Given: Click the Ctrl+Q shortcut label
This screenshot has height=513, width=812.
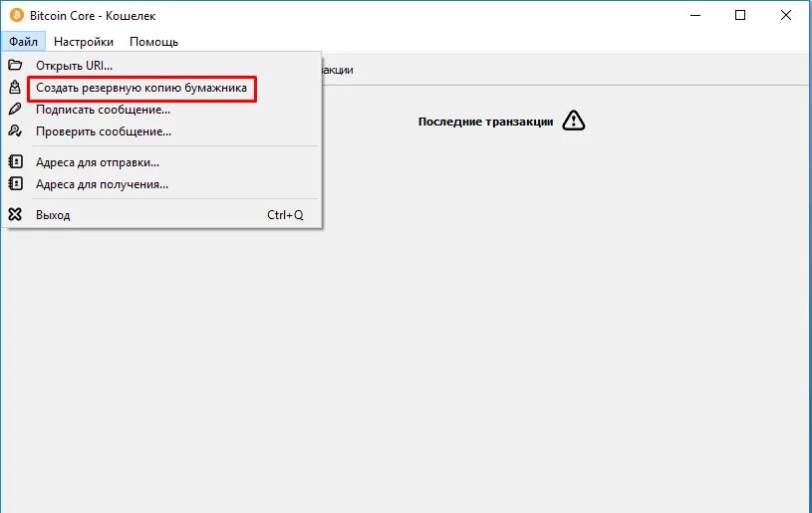Looking at the screenshot, I should 285,215.
